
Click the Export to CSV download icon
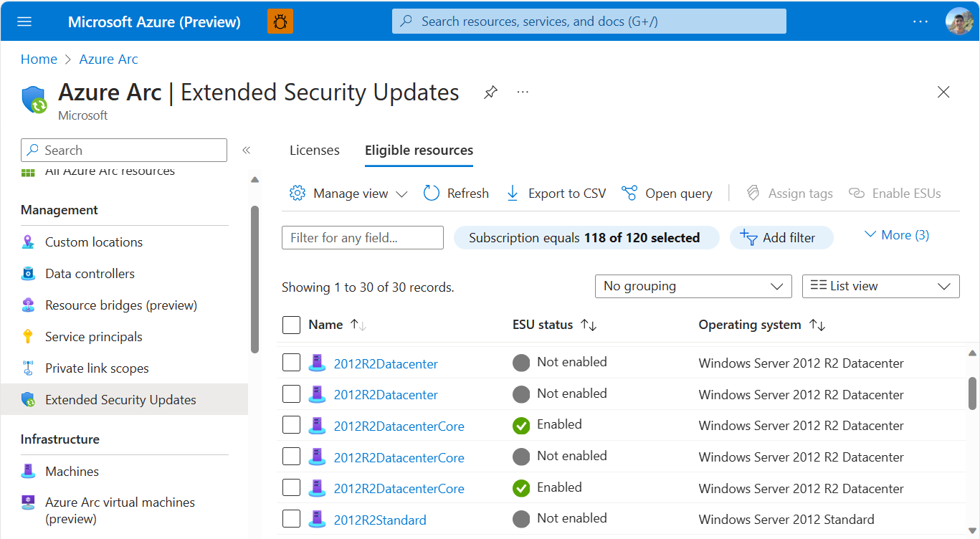513,194
